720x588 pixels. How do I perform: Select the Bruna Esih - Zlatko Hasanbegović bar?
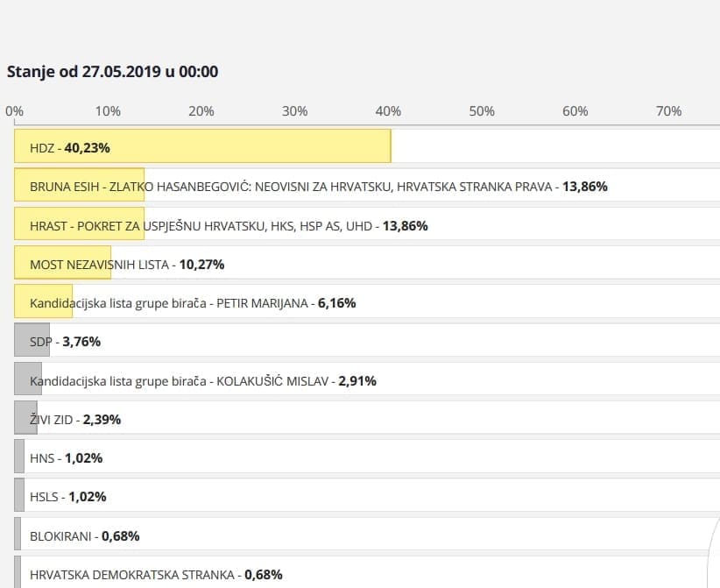(x=79, y=187)
